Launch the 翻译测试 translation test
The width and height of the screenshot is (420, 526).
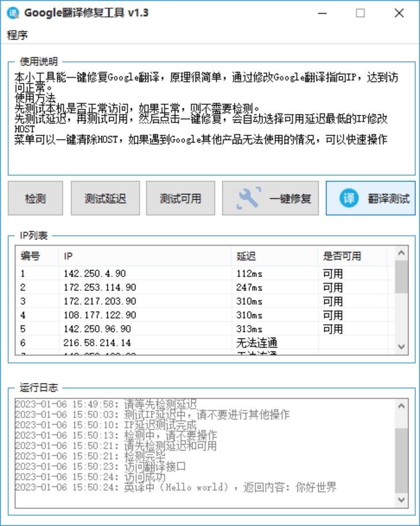370,198
